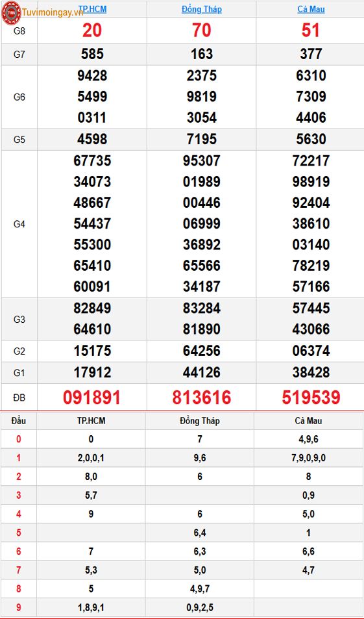Click G6 number 4406
This screenshot has width=364, height=619.
311,118
